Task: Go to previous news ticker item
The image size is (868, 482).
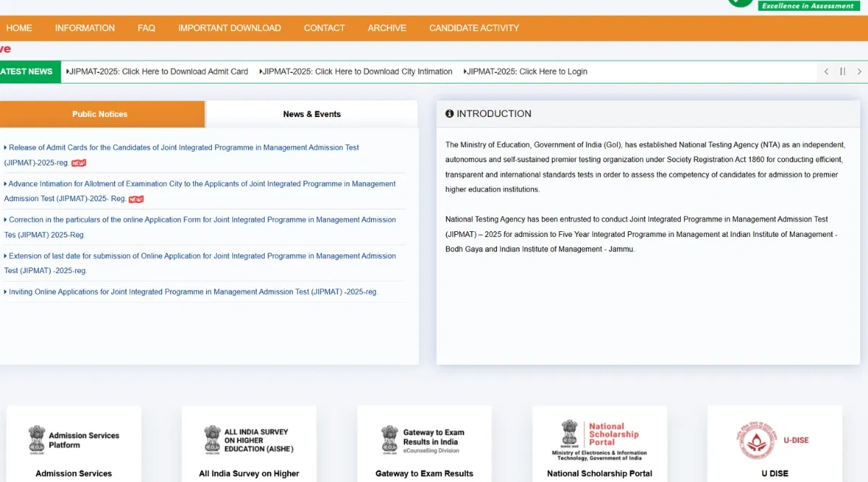Action: coord(827,72)
